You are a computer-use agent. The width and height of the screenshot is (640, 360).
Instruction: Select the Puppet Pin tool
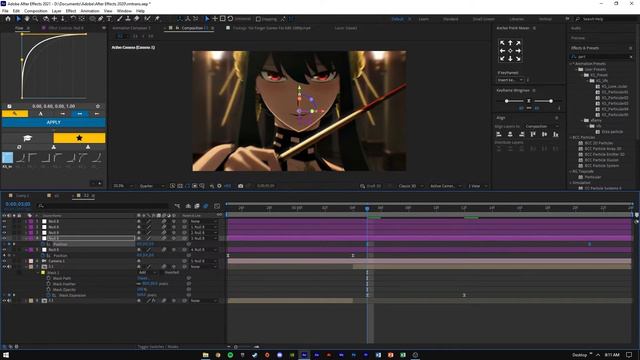tap(157, 19)
